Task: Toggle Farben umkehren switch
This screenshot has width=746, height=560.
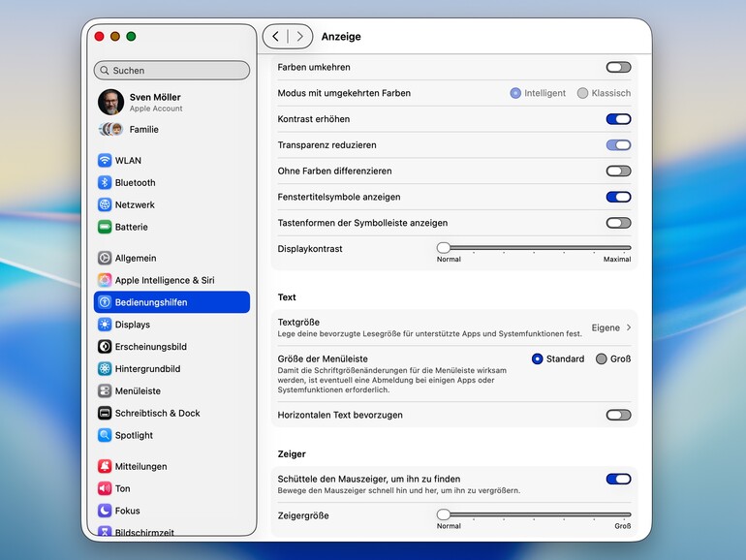Action: [618, 67]
